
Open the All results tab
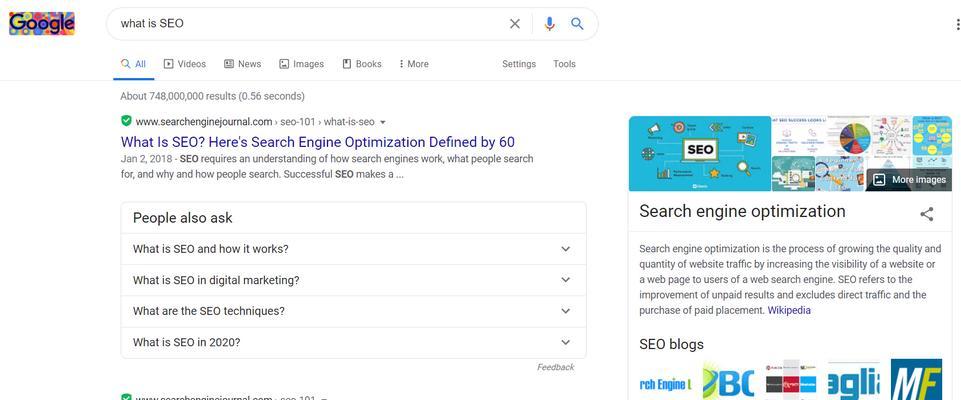click(134, 64)
